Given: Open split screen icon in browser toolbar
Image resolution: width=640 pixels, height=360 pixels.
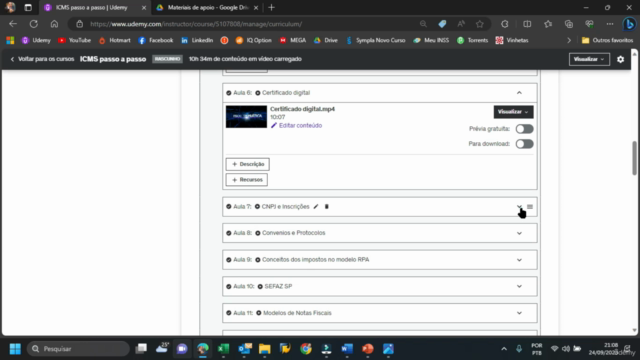Looking at the screenshot, I should 527,24.
